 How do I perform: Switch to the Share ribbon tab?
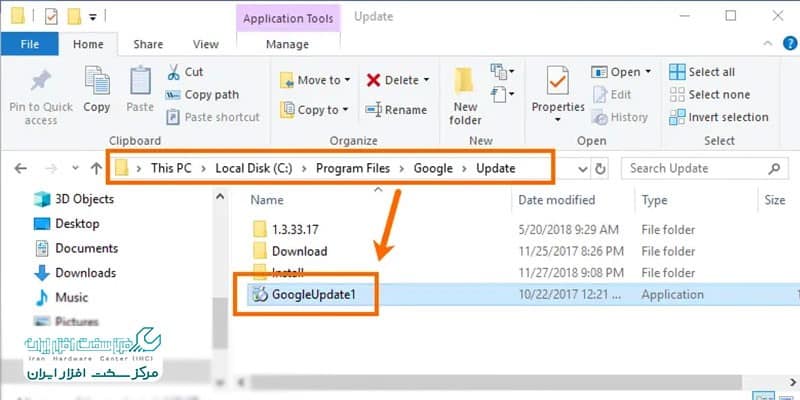[148, 44]
